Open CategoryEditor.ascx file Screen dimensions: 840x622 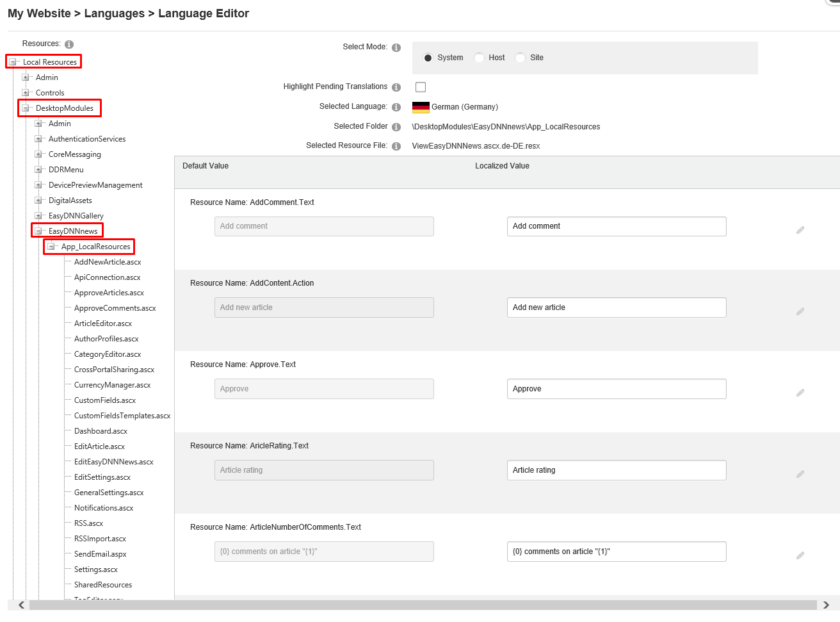click(108, 354)
